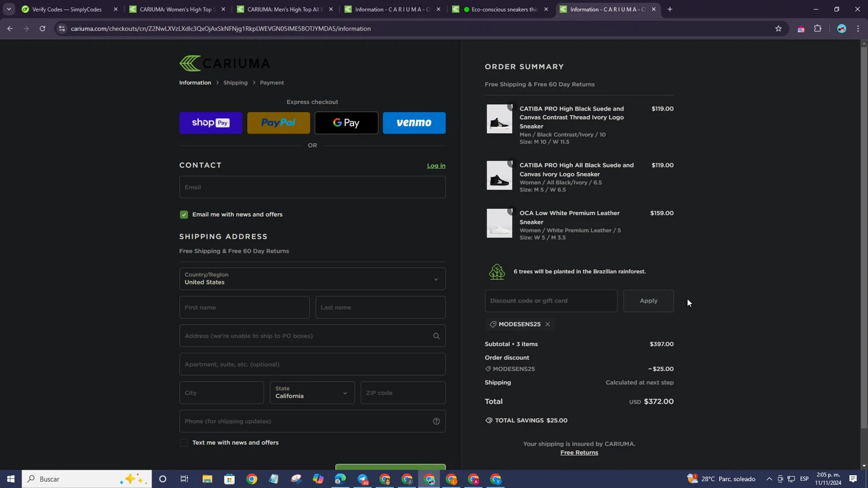Switch to CARIUMA Women's High Top tab
868x488 pixels.
click(x=176, y=9)
